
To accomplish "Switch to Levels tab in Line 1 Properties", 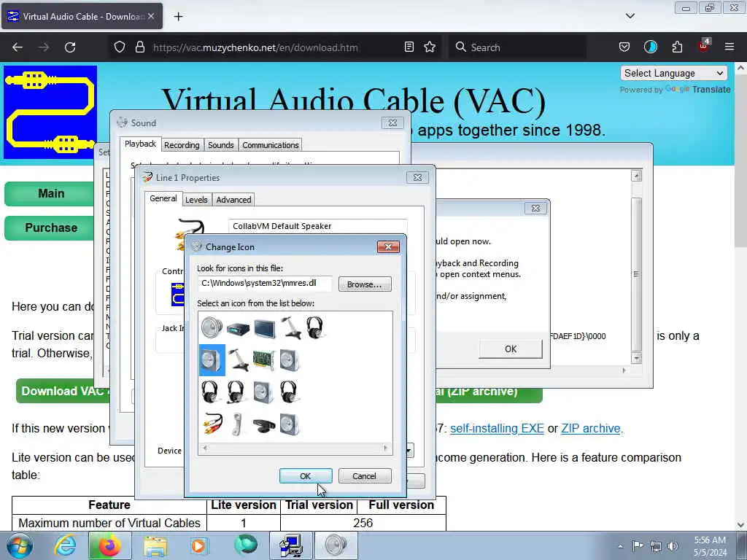I will [x=196, y=200].
